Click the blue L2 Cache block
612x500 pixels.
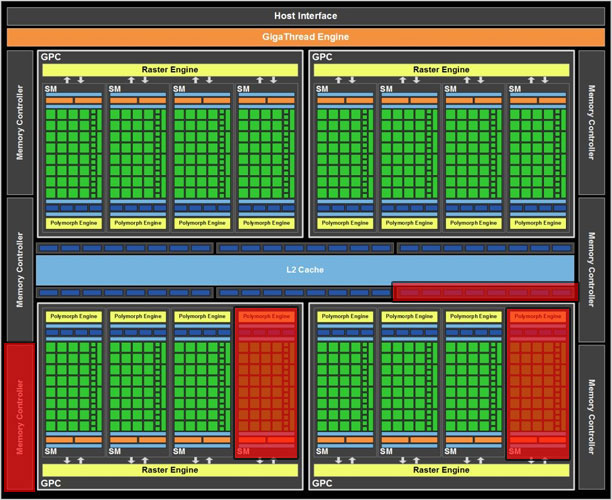point(305,269)
